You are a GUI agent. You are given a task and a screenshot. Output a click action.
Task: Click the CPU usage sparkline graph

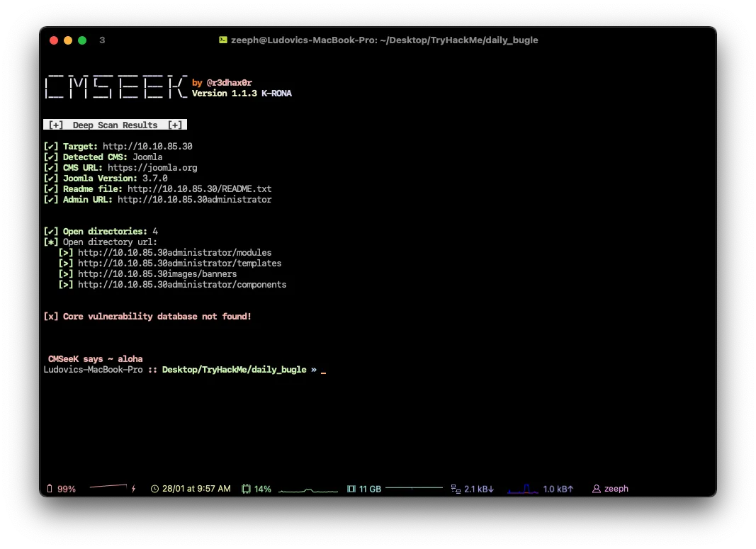(308, 489)
